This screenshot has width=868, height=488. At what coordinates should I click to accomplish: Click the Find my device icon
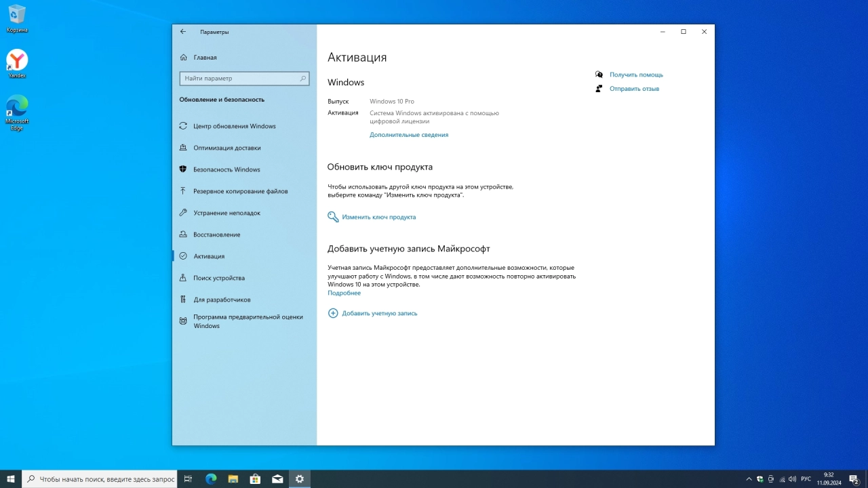[x=183, y=278]
